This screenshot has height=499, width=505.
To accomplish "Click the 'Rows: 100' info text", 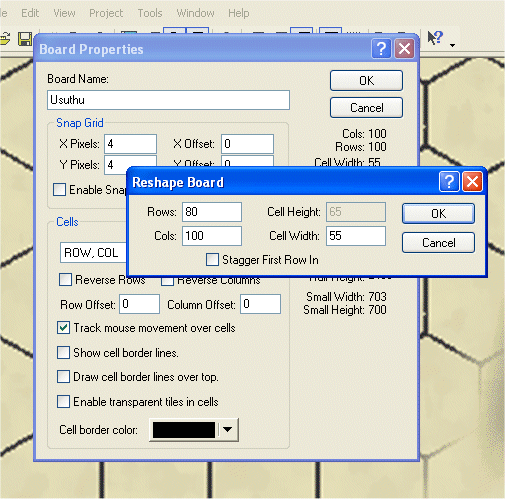I will pyautogui.click(x=361, y=147).
